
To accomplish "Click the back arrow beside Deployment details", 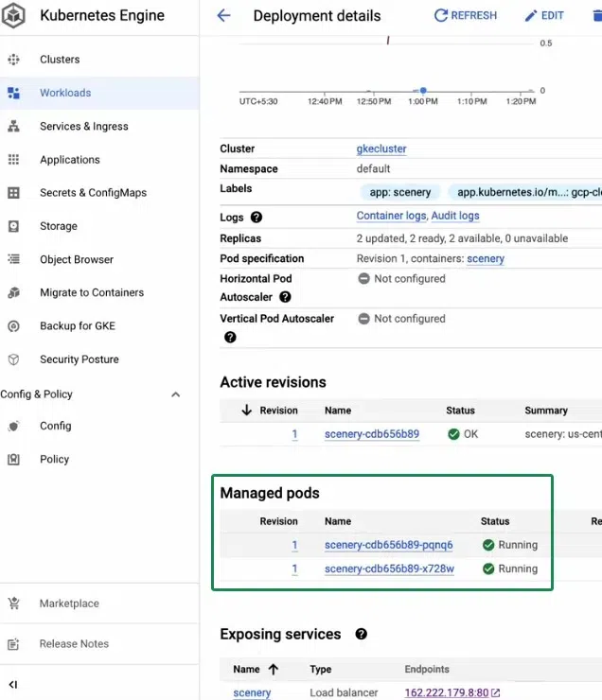I will 223,15.
